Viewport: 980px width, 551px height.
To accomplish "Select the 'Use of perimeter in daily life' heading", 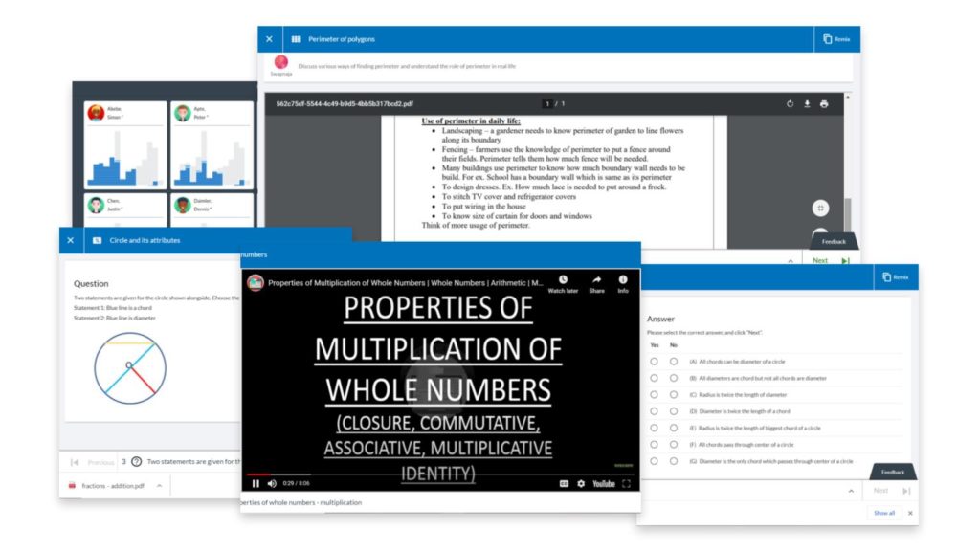I will point(471,121).
